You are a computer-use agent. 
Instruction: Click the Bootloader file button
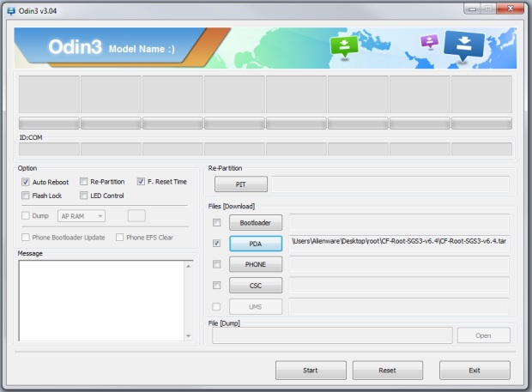click(256, 223)
